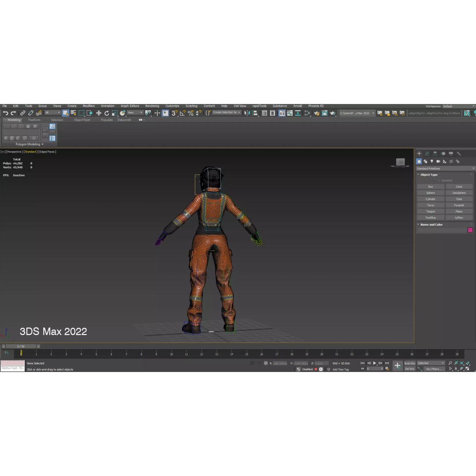The image size is (476, 476).
Task: Open Select by Name list icon
Action: pyautogui.click(x=73, y=113)
